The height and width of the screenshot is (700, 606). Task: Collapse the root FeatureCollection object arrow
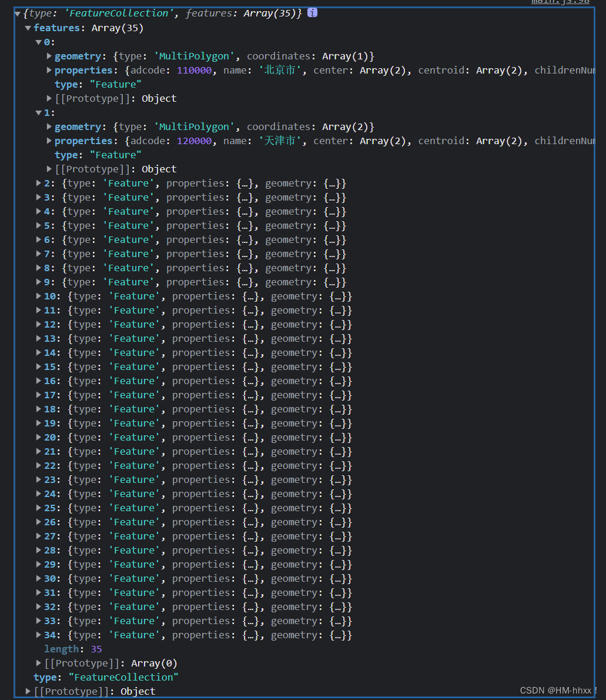point(18,14)
